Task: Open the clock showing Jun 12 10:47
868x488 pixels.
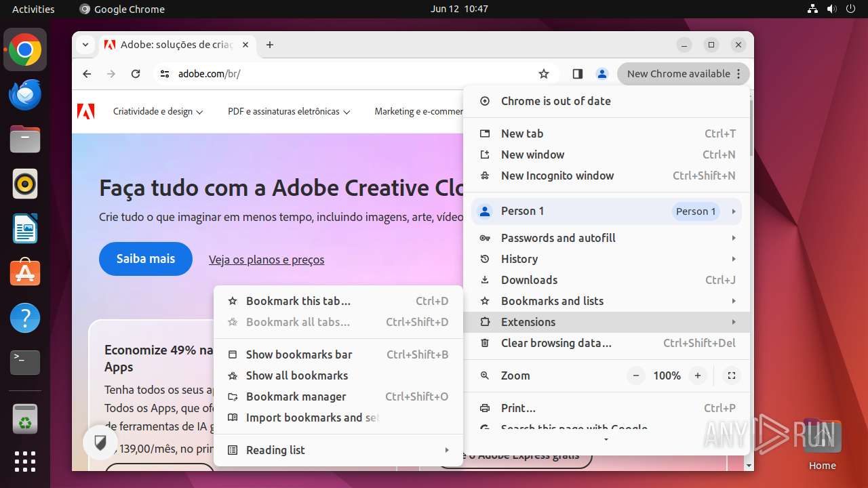Action: [459, 9]
